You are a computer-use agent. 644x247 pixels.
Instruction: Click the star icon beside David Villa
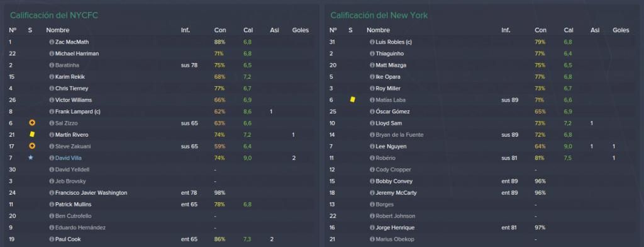click(x=31, y=158)
